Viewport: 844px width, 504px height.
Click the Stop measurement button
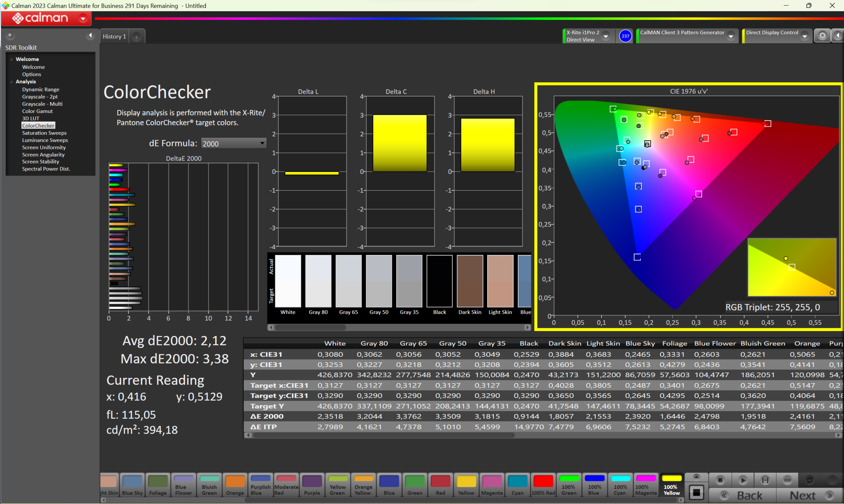pyautogui.click(x=720, y=480)
